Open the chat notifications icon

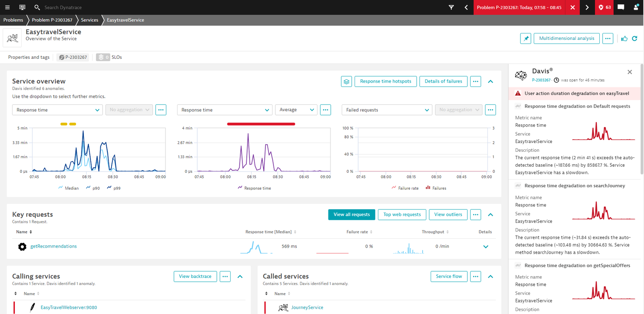click(x=621, y=7)
